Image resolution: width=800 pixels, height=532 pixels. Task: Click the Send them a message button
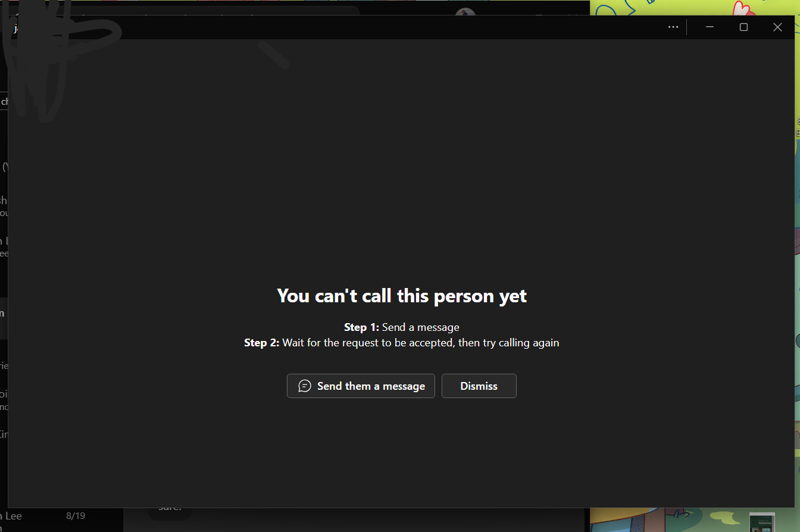(361, 386)
